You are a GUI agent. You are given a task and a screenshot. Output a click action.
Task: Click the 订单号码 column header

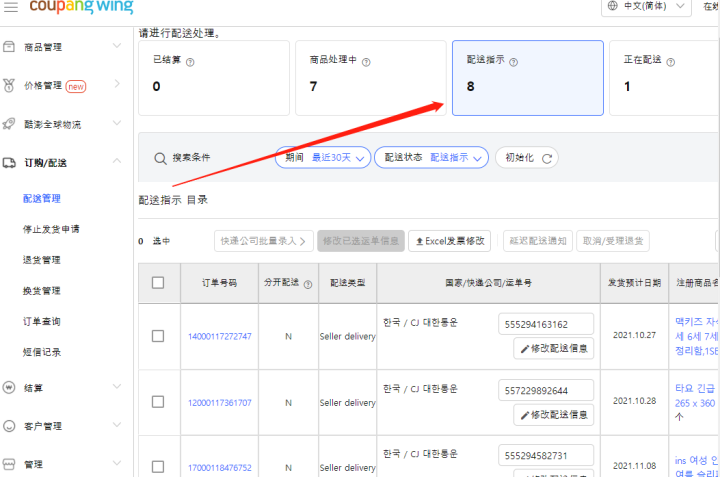pyautogui.click(x=219, y=283)
